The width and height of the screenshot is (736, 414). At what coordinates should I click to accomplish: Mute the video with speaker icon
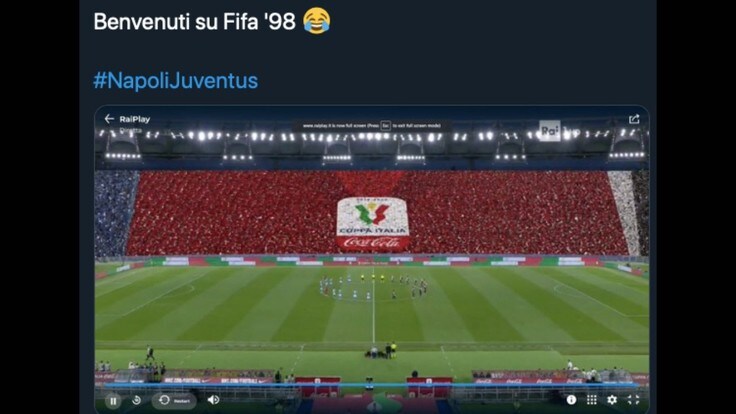pyautogui.click(x=213, y=400)
